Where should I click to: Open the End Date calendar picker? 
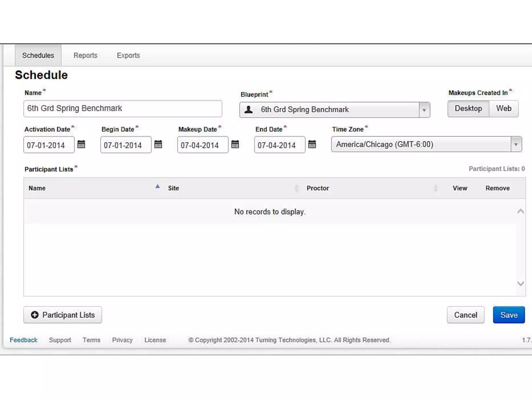(312, 144)
